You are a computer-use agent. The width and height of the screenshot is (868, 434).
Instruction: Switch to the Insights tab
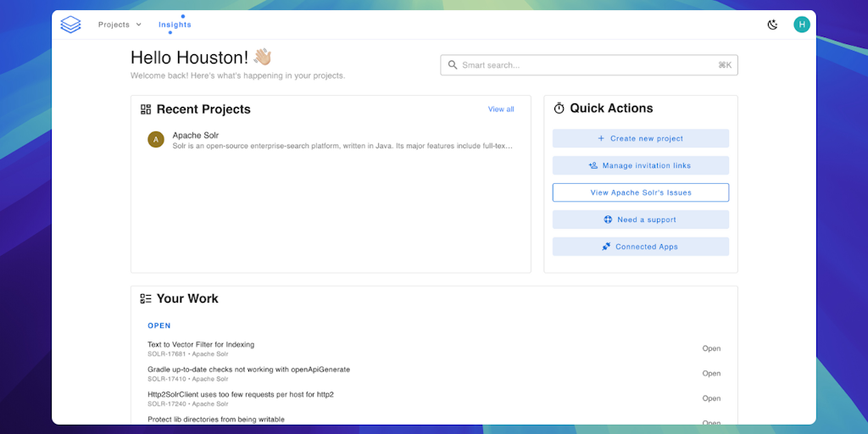(x=175, y=25)
